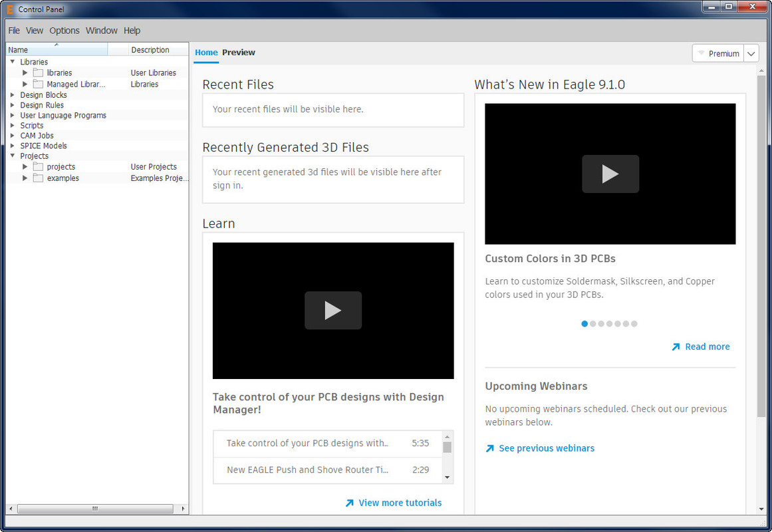Maximize the Control Panel window
Viewport: 772px width, 532px height.
(x=729, y=7)
